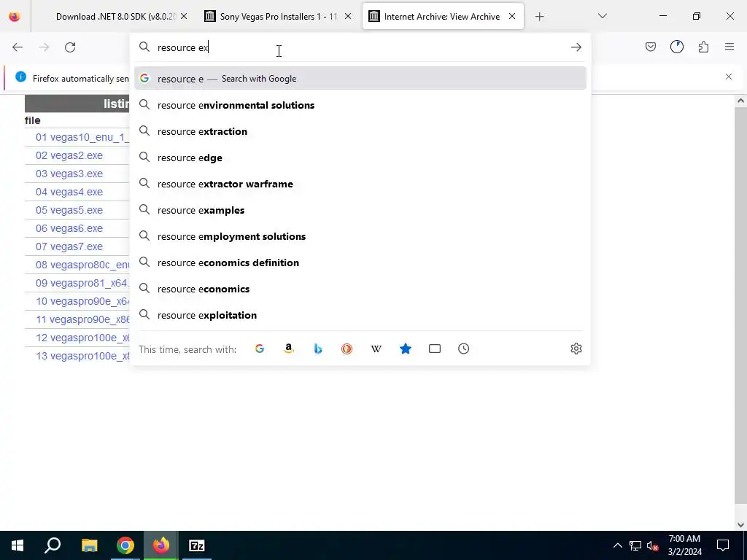This screenshot has width=747, height=560.
Task: Open Windows taskbar search
Action: 53,545
